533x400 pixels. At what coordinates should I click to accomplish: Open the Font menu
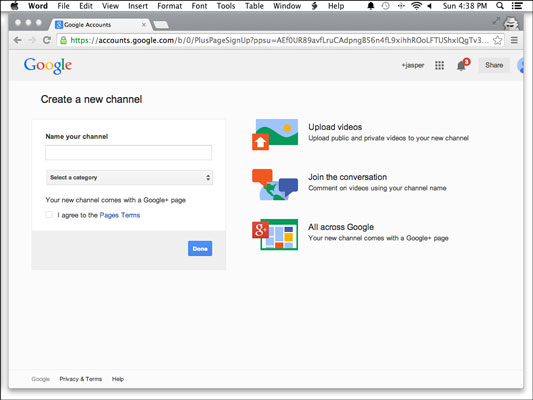click(199, 6)
